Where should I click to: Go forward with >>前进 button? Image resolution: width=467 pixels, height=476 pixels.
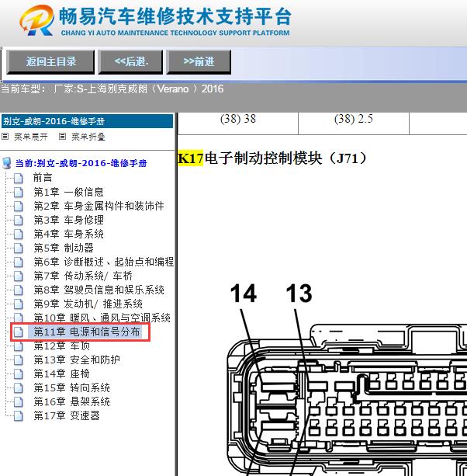point(199,62)
